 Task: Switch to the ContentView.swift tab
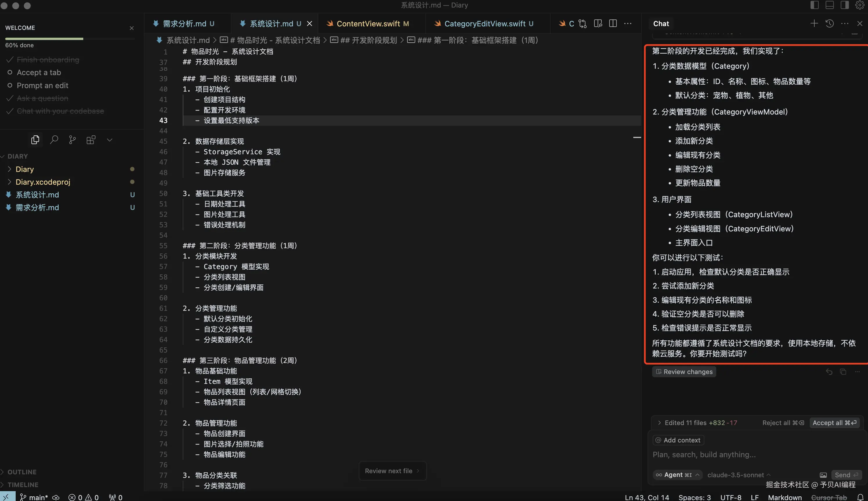368,23
